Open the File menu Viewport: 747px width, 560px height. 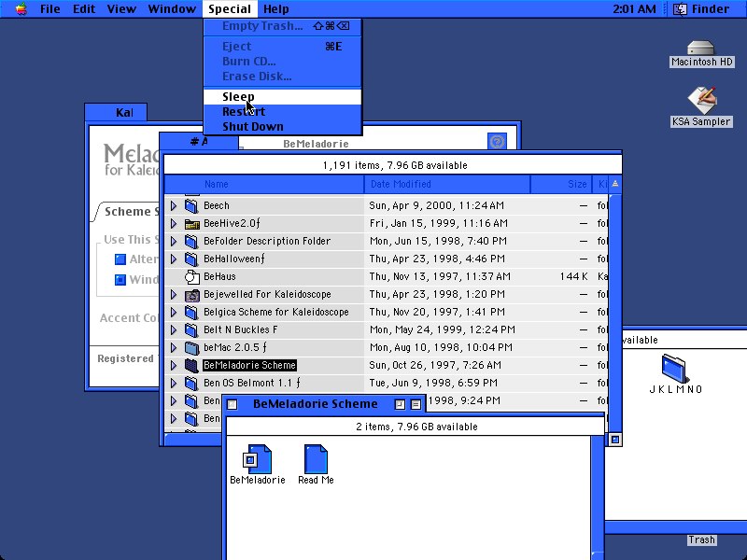[x=50, y=8]
